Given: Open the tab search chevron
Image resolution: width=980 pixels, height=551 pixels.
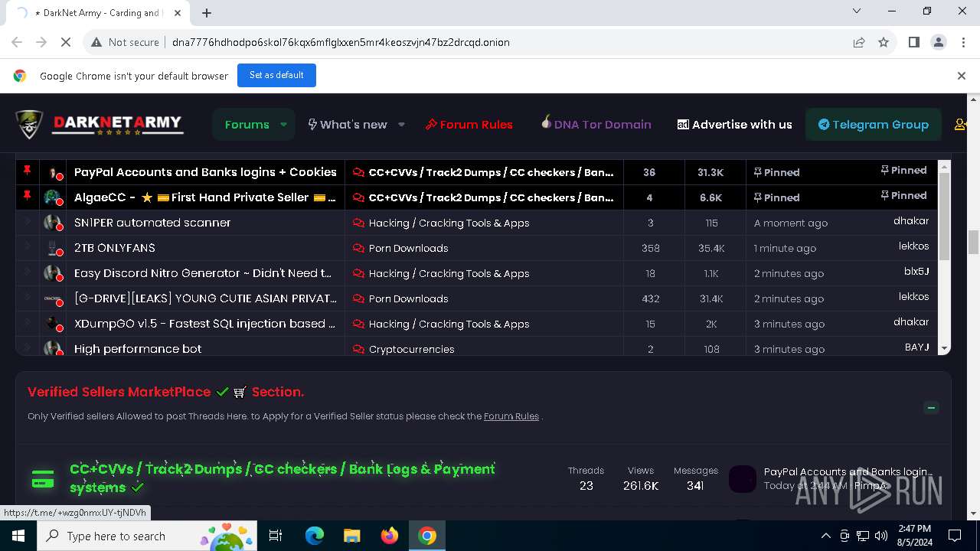Looking at the screenshot, I should (857, 11).
